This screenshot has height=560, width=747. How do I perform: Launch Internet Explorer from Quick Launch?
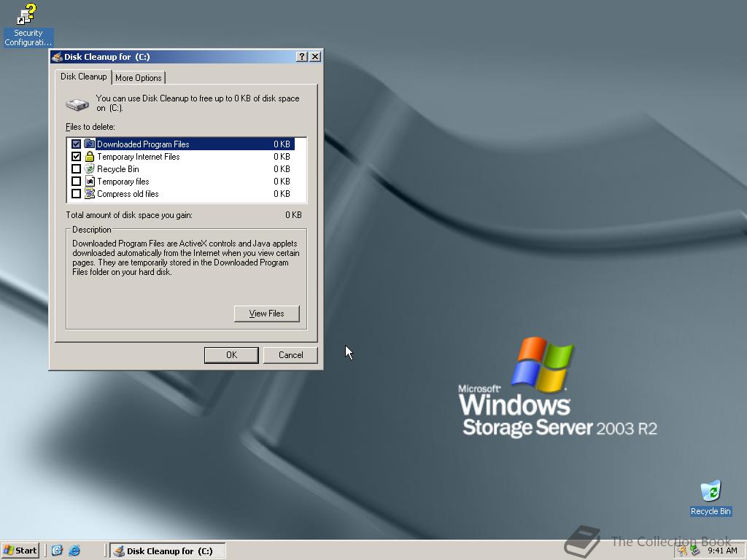coord(74,551)
